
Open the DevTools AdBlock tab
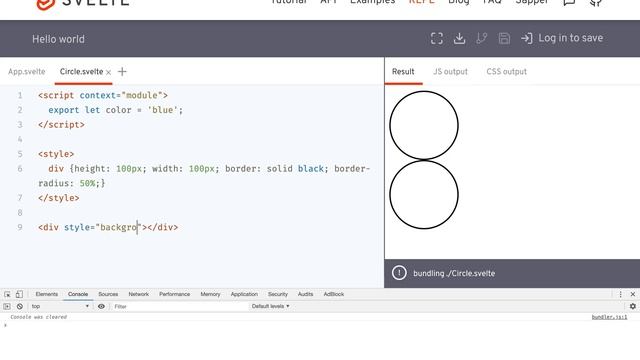click(334, 294)
